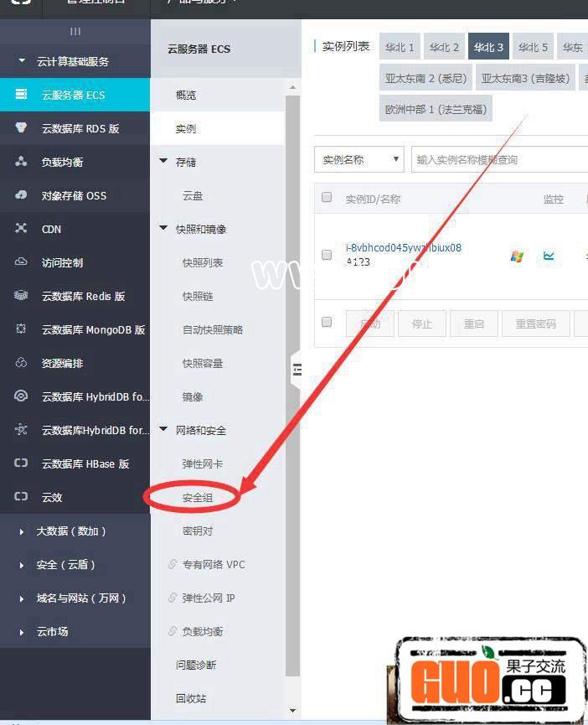Toggle the select-all checkbox in table header

click(327, 198)
